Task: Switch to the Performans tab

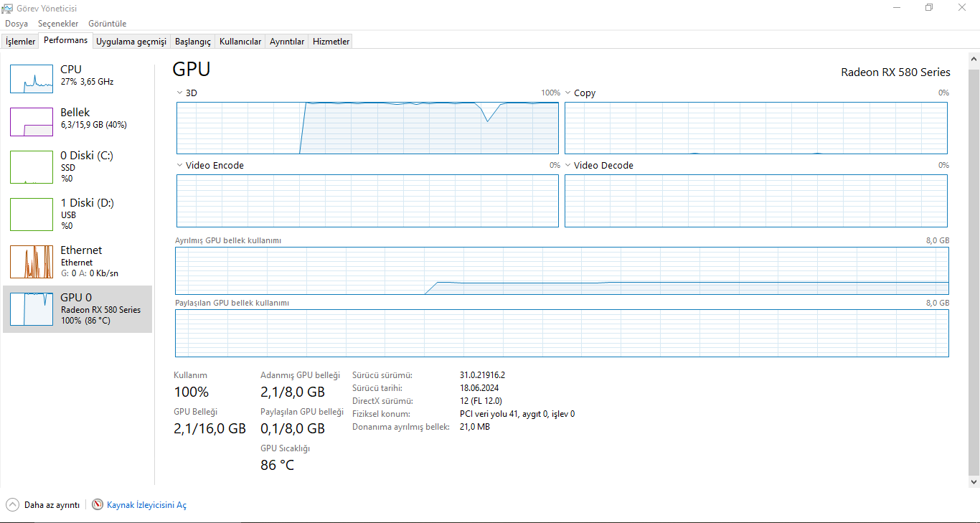Action: click(x=65, y=40)
